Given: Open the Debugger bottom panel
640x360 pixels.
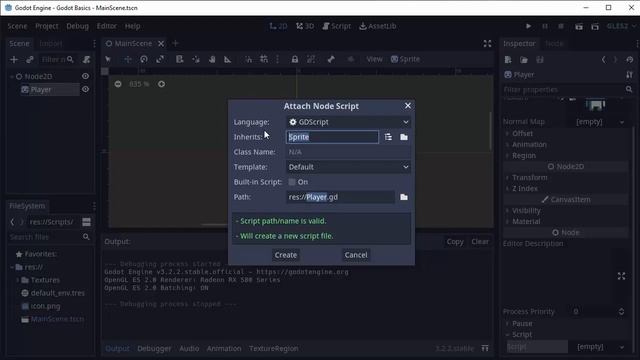Looking at the screenshot, I should [x=154, y=349].
